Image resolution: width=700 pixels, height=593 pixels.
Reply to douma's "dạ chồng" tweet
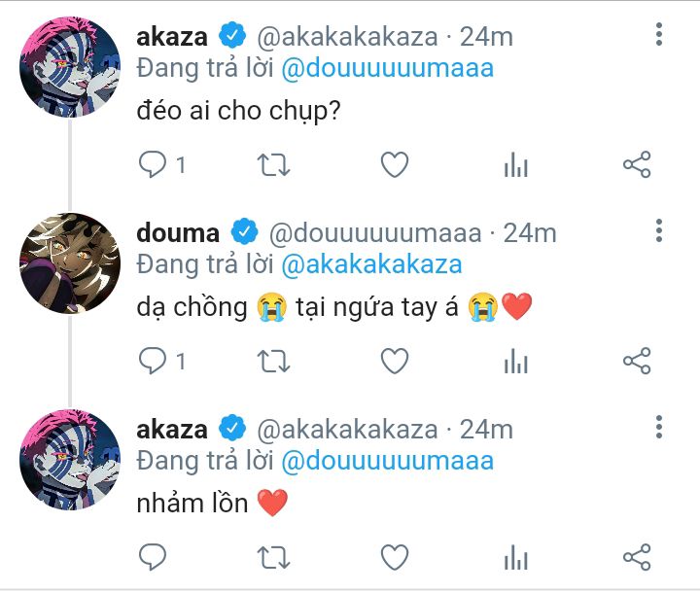153,361
